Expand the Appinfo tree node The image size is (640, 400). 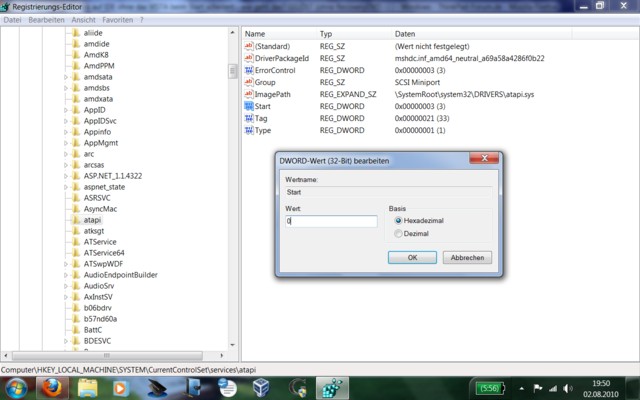pos(66,132)
